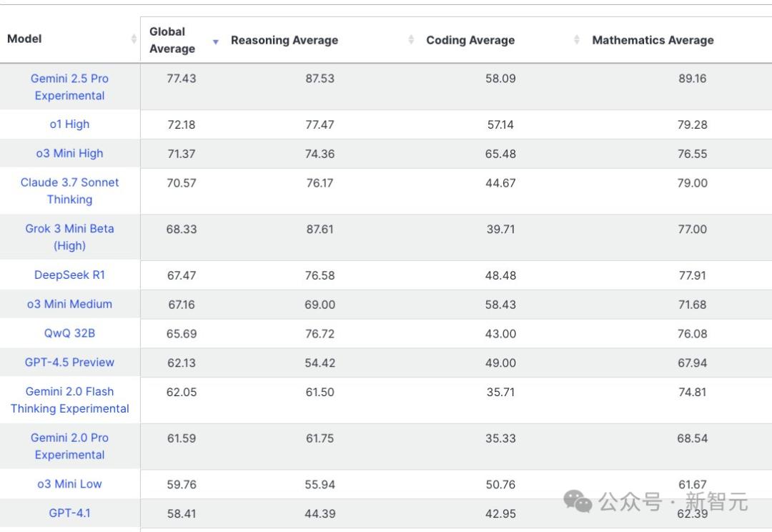This screenshot has width=772, height=532.
Task: Select mathematics value 76.55
Action: point(692,154)
